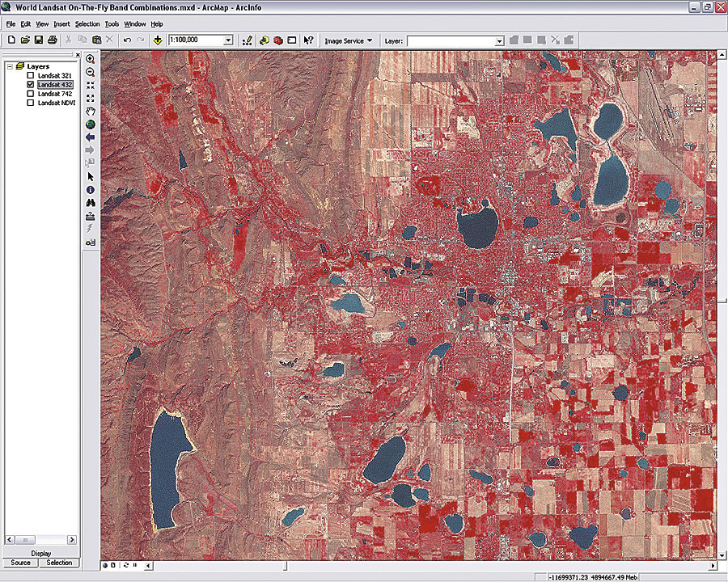This screenshot has height=582, width=728.
Task: Turn on the Landsat NDVI layer
Action: (x=31, y=103)
